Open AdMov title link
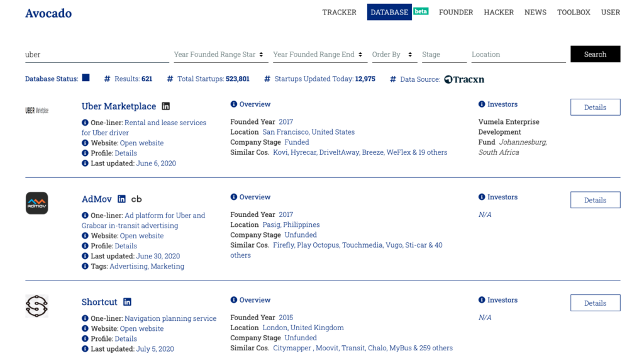 (x=96, y=199)
